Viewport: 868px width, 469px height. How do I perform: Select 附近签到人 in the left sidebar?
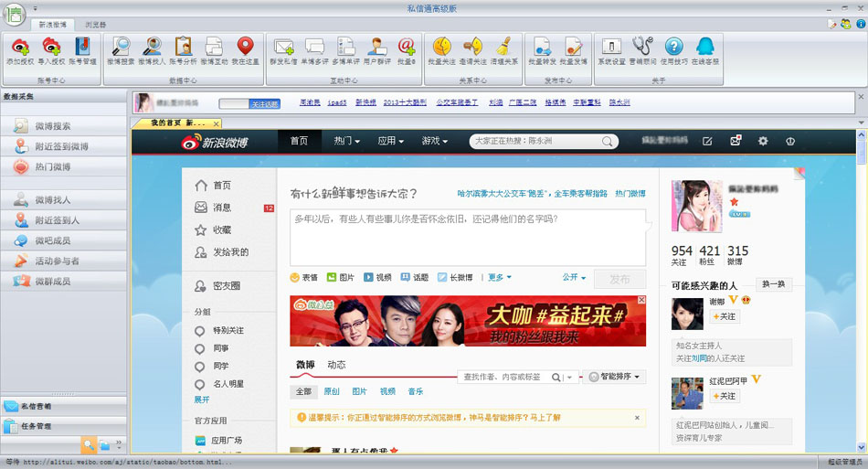[x=64, y=220]
